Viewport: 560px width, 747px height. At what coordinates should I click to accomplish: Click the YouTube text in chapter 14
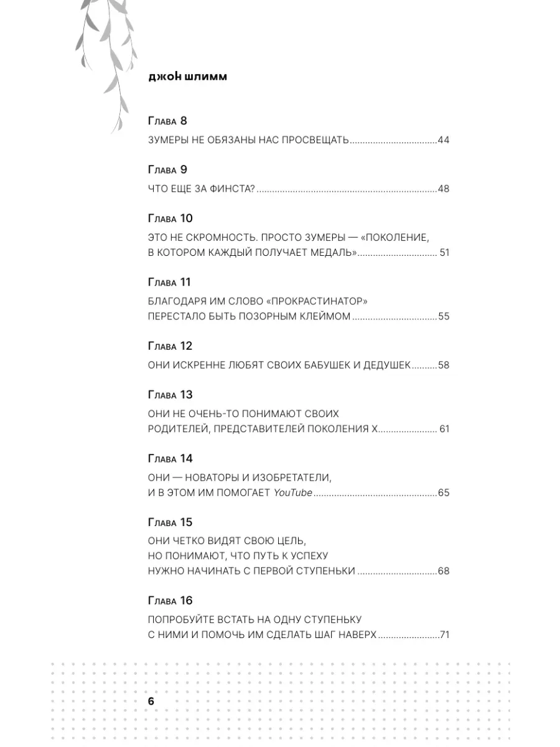tap(293, 493)
